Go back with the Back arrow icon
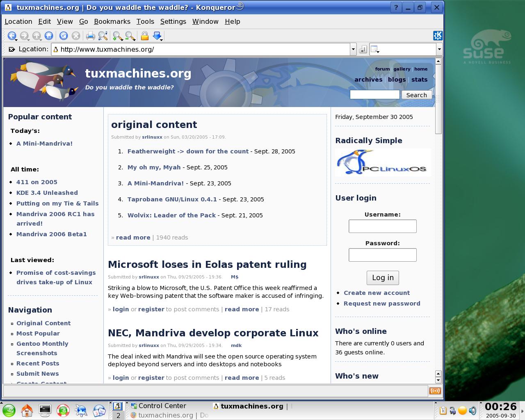 point(12,36)
